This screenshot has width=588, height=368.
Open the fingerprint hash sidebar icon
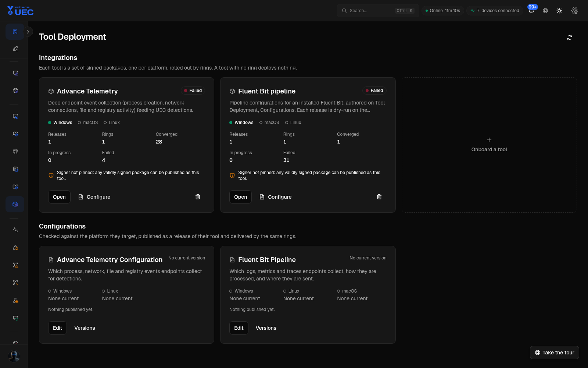point(15,151)
